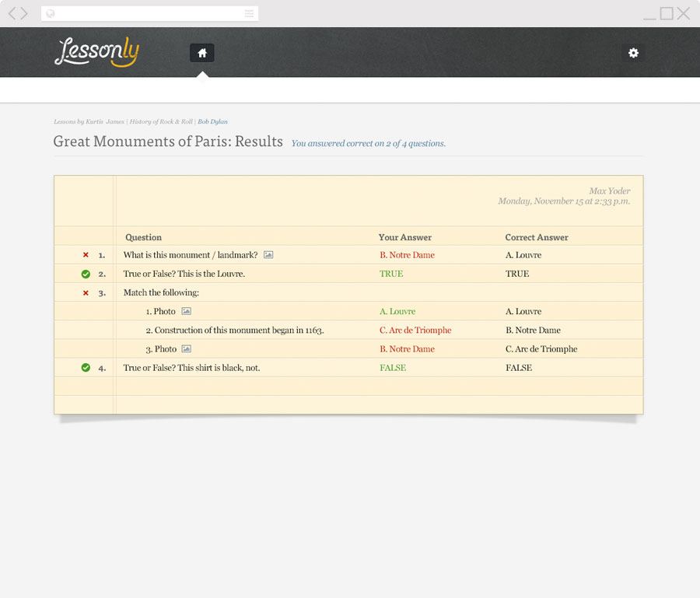
Task: Click the 'Correct Answer' column header
Action: tap(536, 237)
